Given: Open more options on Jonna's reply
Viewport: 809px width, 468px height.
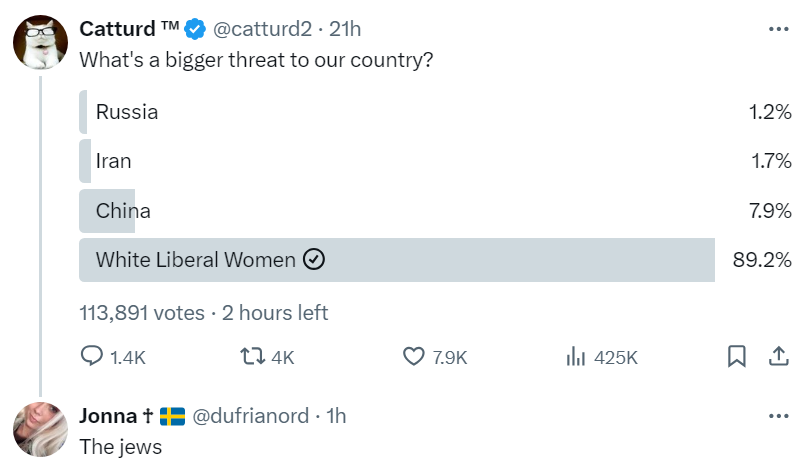Looking at the screenshot, I should coord(778,416).
